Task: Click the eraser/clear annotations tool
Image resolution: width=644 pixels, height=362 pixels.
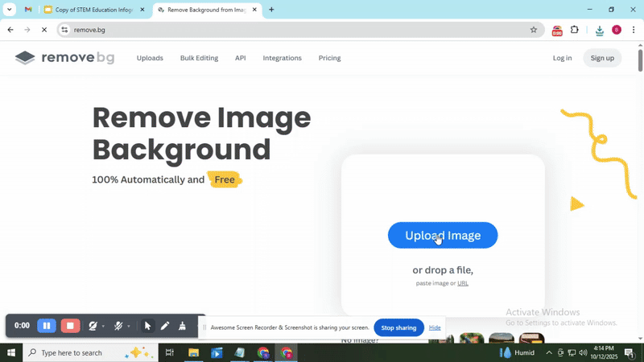Action: pos(182,326)
